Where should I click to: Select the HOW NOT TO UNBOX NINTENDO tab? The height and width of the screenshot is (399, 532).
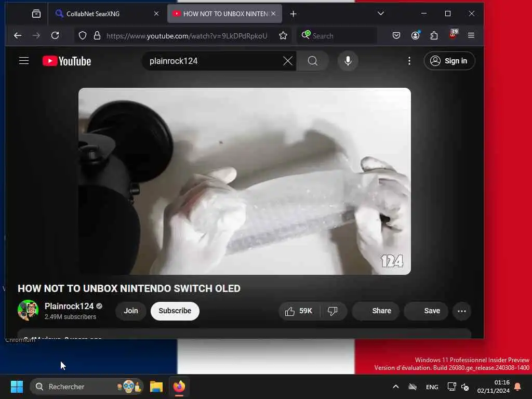click(224, 14)
